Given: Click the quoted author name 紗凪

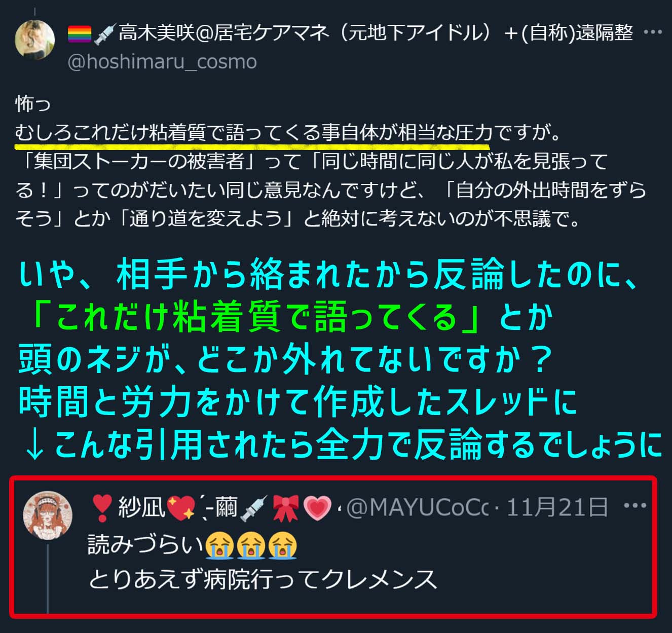Looking at the screenshot, I should coord(141,507).
